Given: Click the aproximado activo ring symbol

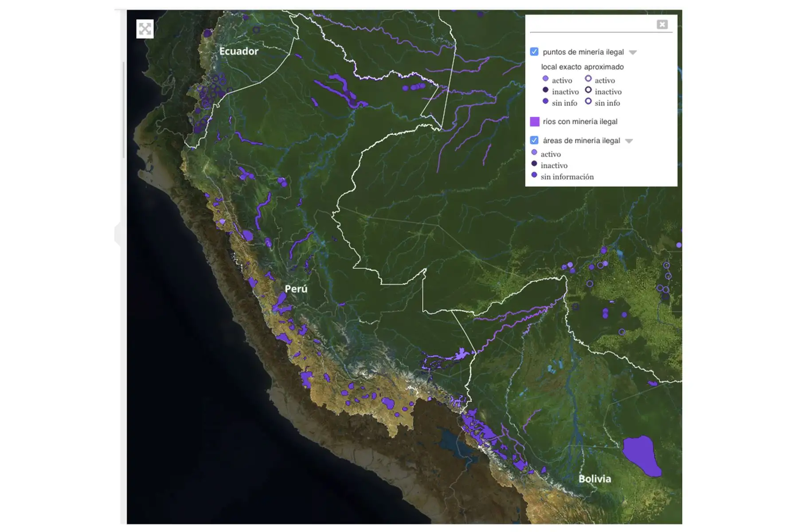Looking at the screenshot, I should (588, 78).
